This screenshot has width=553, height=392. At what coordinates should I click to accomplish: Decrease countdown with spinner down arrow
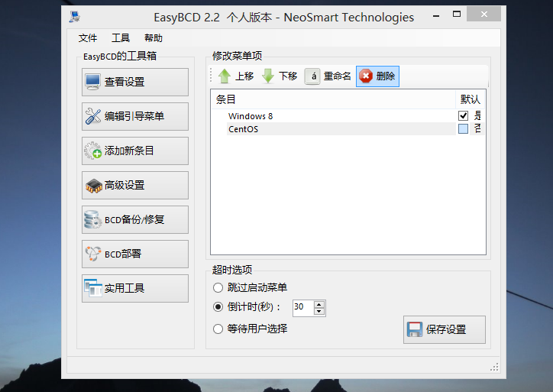pyautogui.click(x=319, y=312)
